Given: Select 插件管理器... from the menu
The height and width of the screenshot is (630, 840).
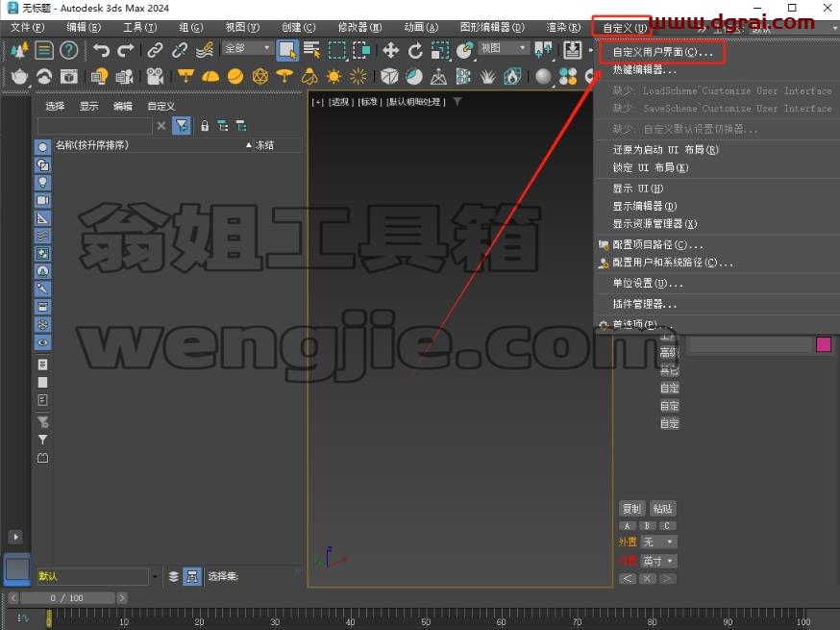Looking at the screenshot, I should tap(645, 304).
